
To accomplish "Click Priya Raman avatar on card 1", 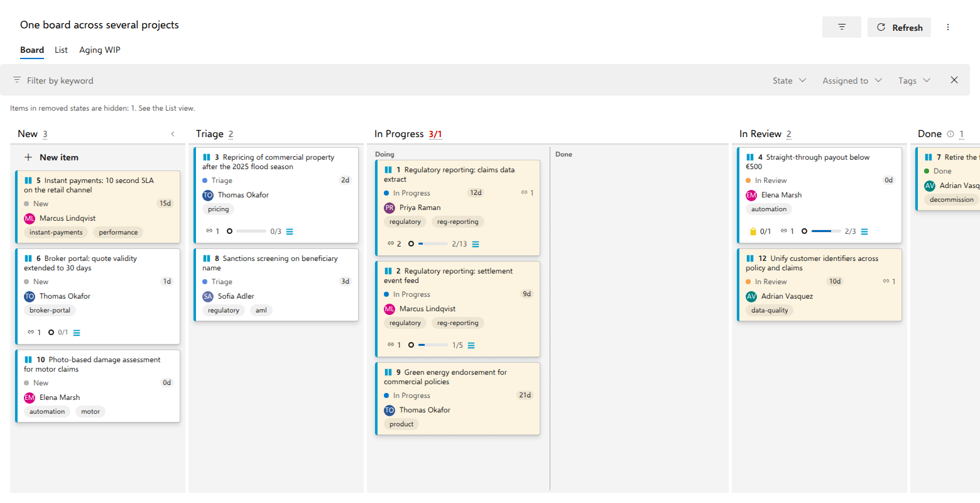I will pos(389,207).
